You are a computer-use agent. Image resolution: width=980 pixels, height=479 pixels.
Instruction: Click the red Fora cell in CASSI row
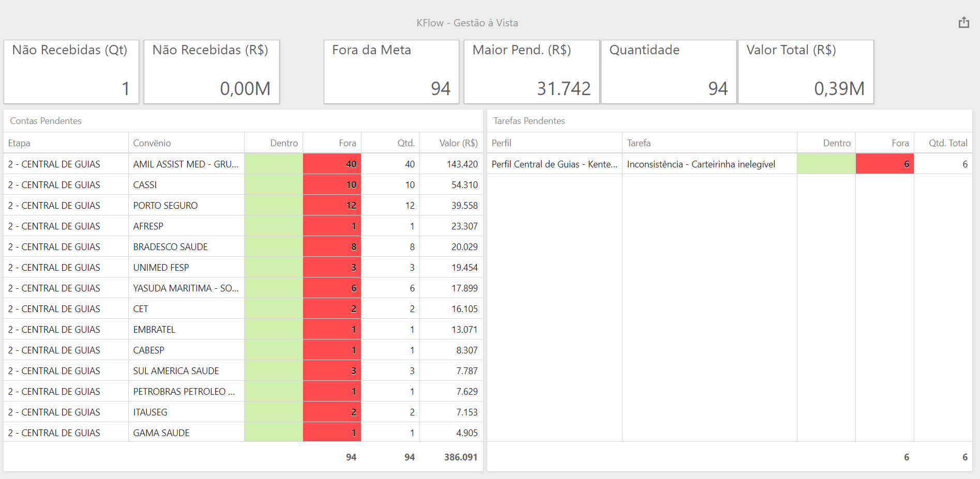[332, 184]
